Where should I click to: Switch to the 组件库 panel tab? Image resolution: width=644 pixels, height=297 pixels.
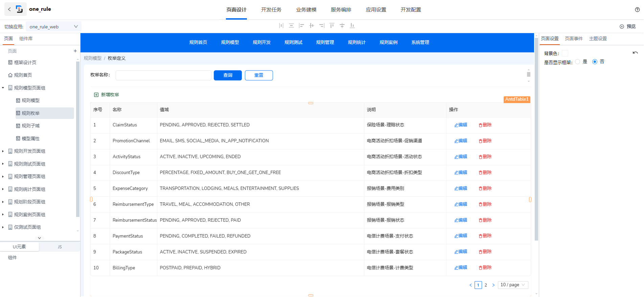(26, 39)
